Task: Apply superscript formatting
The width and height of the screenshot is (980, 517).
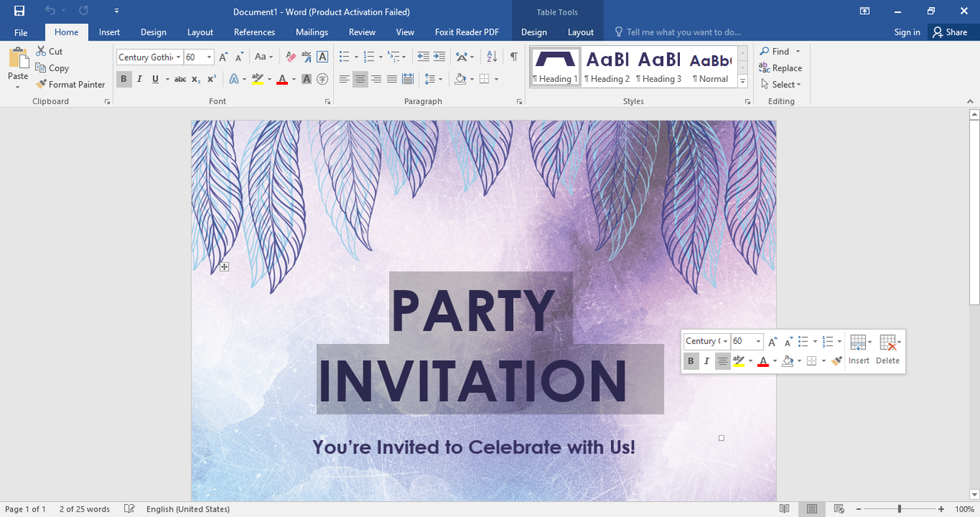Action: pyautogui.click(x=212, y=79)
